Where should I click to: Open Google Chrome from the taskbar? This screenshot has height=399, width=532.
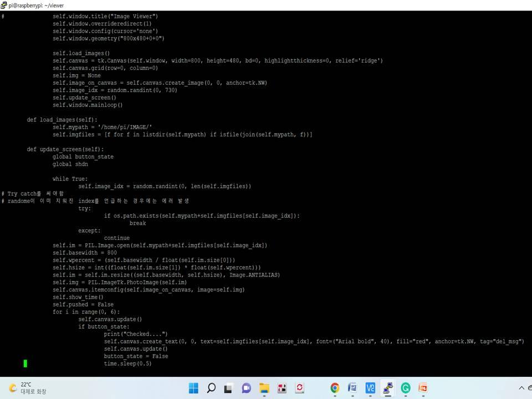[x=335, y=388]
